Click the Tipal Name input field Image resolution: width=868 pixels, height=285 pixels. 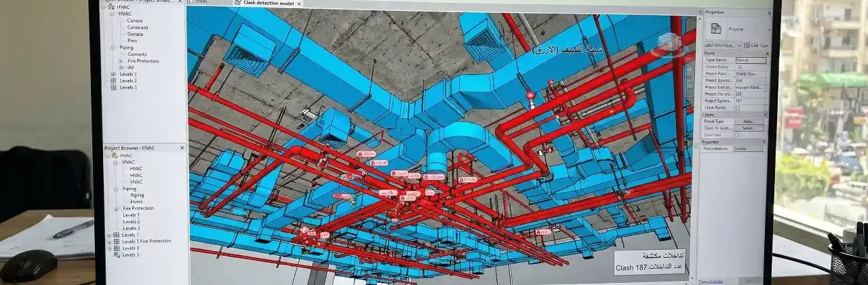[x=751, y=60]
